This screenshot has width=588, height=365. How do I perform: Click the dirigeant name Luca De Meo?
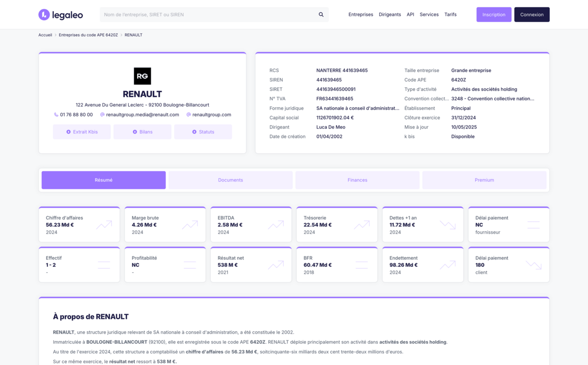tap(331, 127)
